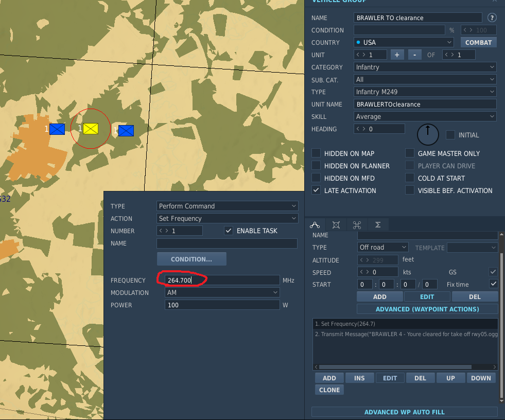Select the left blue unit on map
505x420 pixels.
[x=57, y=129]
